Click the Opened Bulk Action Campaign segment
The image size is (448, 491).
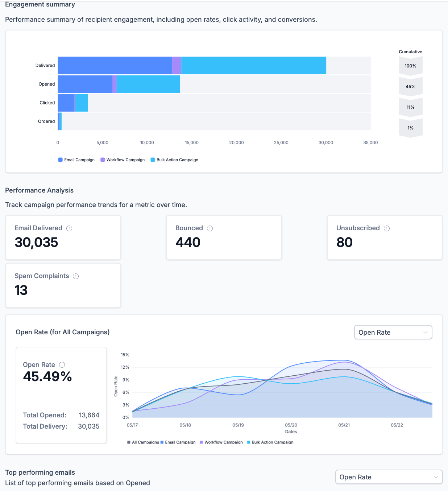[148, 84]
